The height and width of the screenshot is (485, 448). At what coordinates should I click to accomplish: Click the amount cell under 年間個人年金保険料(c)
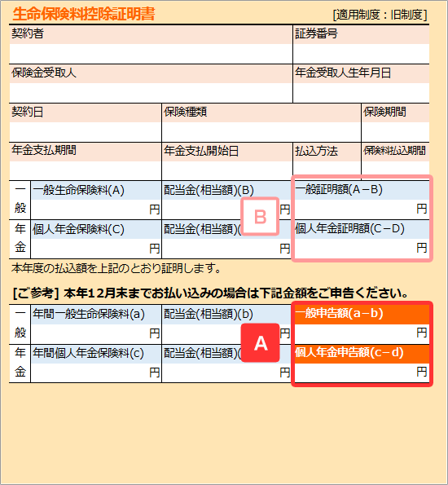(96, 373)
